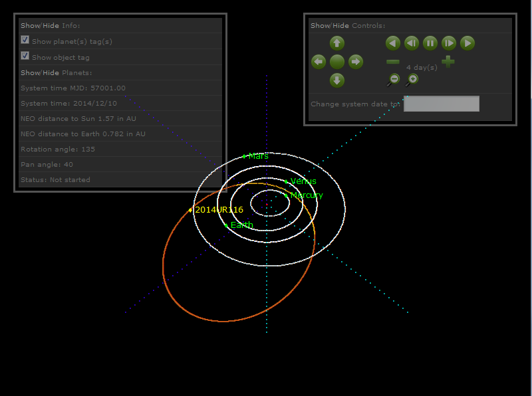Viewport: 532px width, 396px height.
Task: Step one frame forward
Action: tap(449, 43)
